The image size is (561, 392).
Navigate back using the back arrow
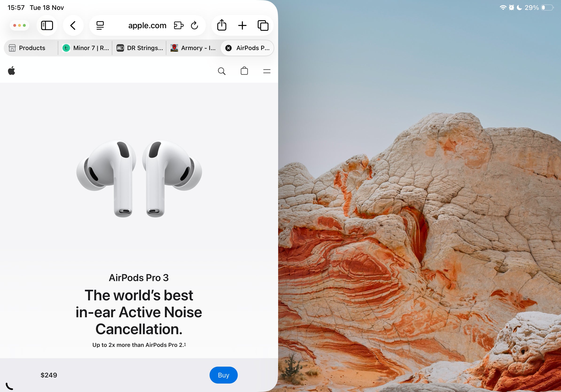tap(73, 25)
